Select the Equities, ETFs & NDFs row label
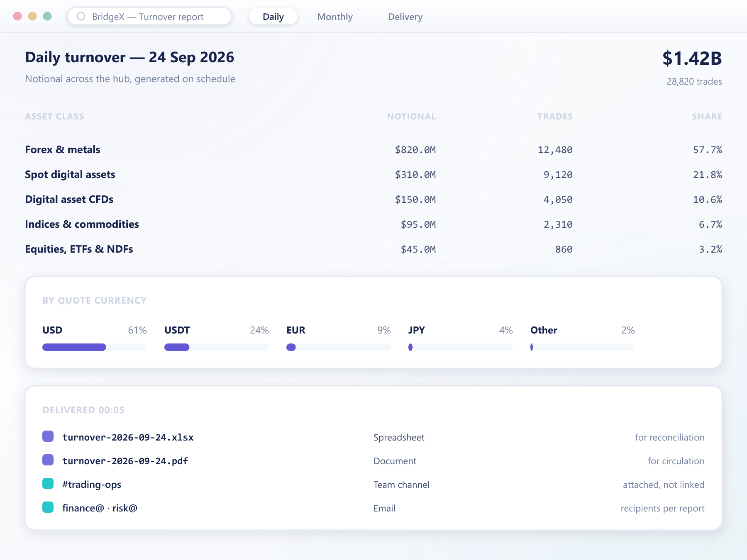This screenshot has width=747, height=560. coord(79,249)
